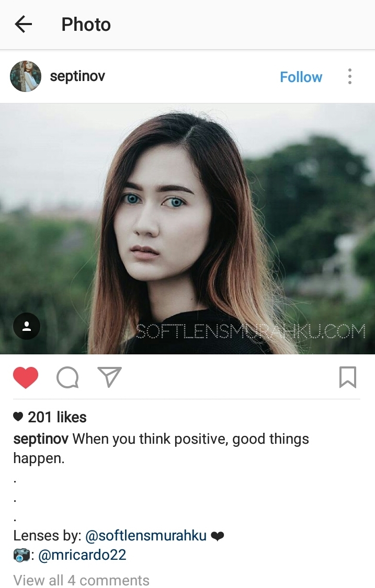Share the post via paper plane icon

tap(109, 376)
